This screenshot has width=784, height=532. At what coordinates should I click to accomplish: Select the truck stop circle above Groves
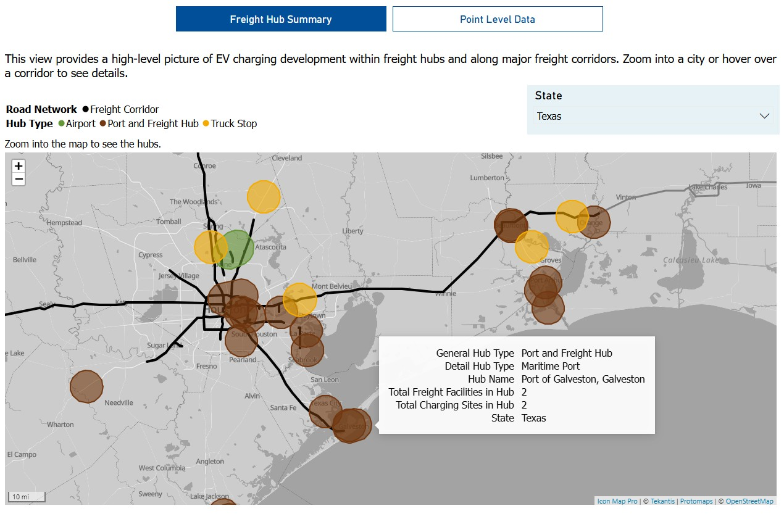532,247
